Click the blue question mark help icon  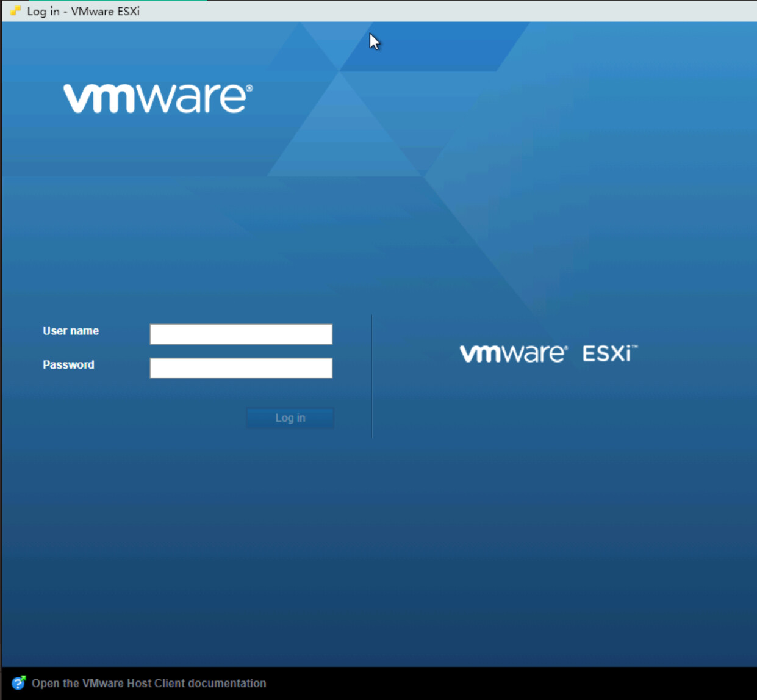(18, 683)
